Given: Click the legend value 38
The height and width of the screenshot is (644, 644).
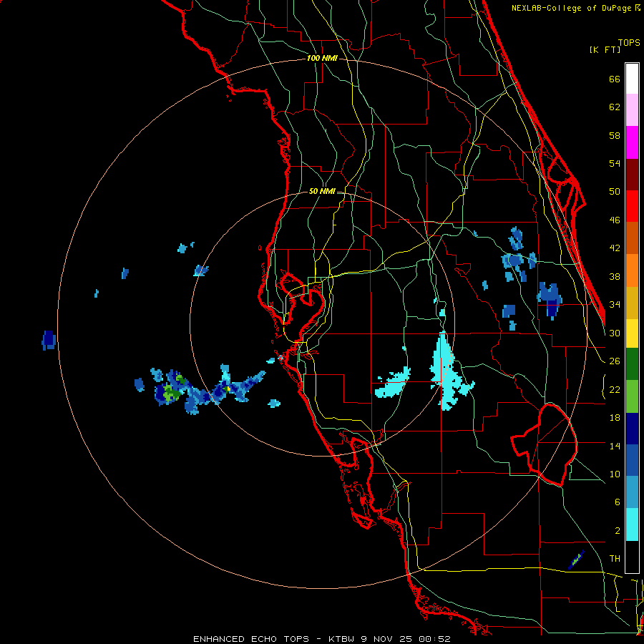Looking at the screenshot, I should tap(615, 276).
